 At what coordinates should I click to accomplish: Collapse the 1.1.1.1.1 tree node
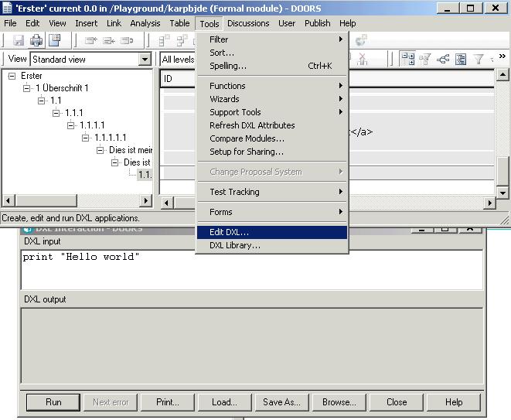85,138
